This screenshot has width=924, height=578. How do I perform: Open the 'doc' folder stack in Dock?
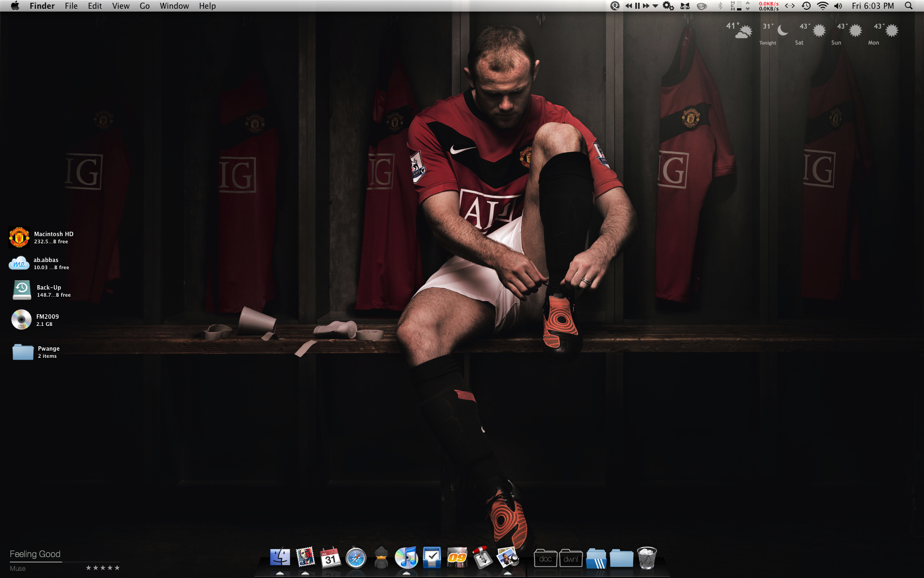click(x=546, y=559)
